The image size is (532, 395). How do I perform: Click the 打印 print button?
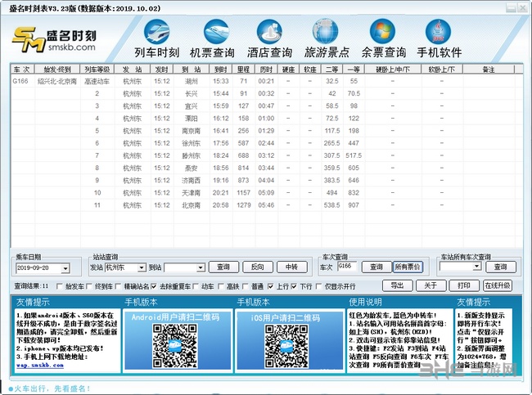click(x=464, y=285)
